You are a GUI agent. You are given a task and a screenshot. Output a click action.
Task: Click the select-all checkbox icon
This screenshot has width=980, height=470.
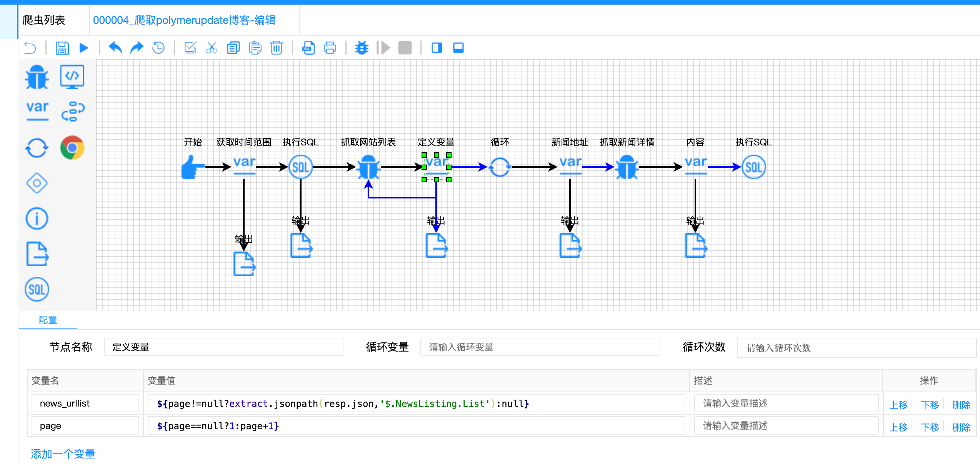point(190,48)
